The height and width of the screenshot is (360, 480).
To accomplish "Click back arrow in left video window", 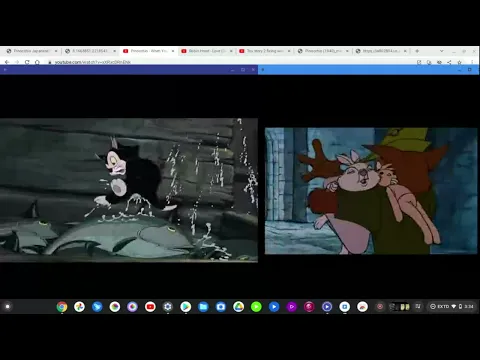I will (x=5, y=70).
